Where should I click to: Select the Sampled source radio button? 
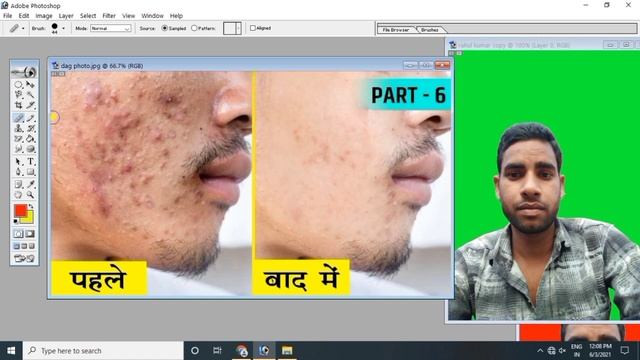(x=165, y=28)
